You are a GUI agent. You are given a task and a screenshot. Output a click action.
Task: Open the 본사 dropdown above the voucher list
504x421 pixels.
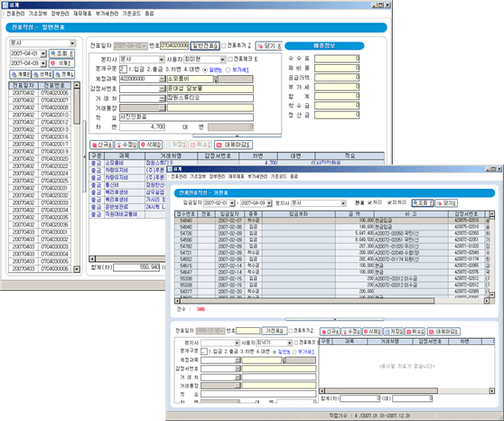click(72, 43)
